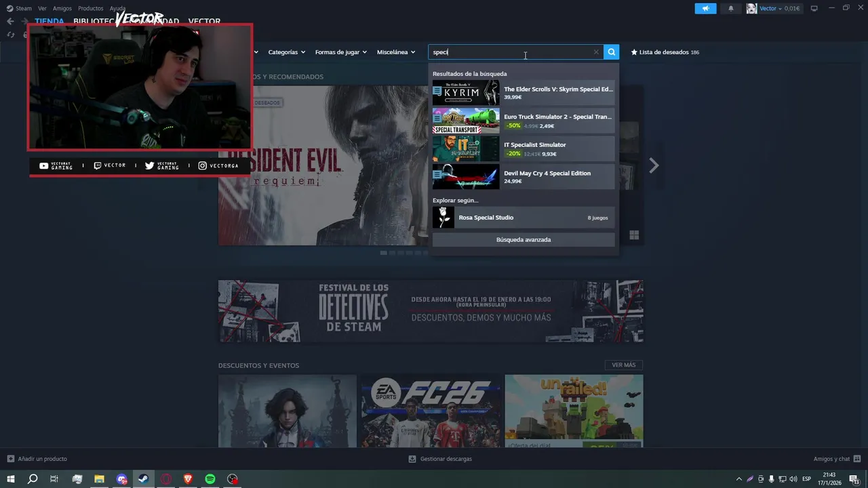Open Amigos y chat
This screenshot has height=488, width=868.
(837, 459)
